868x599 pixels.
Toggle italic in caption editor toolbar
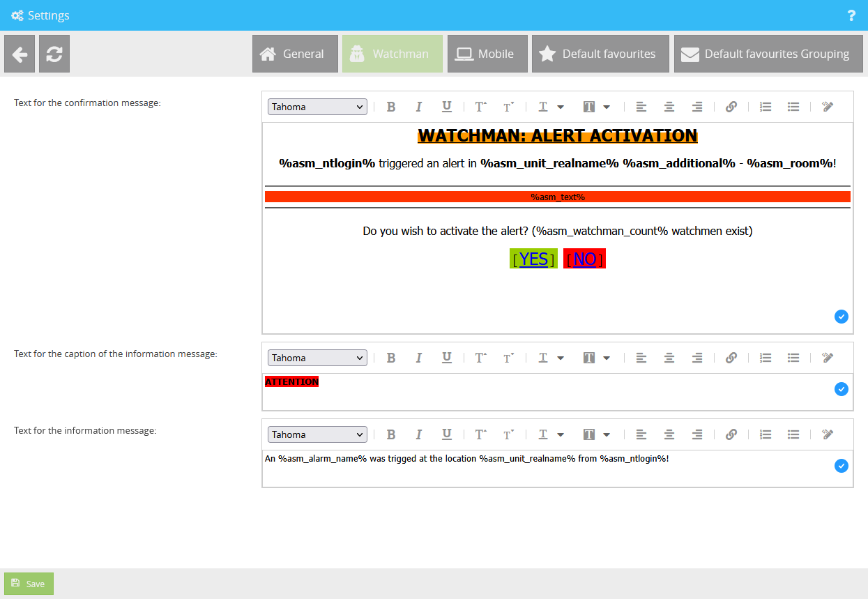[x=419, y=358]
